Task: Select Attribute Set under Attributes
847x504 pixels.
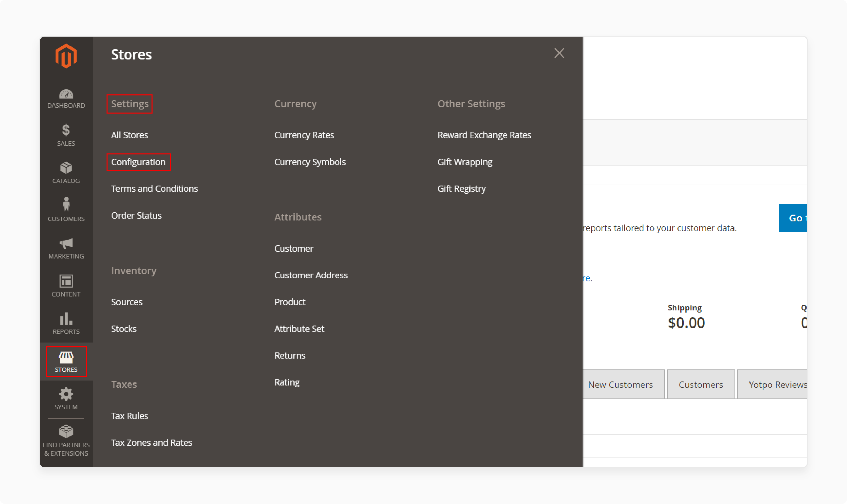Action: tap(299, 328)
